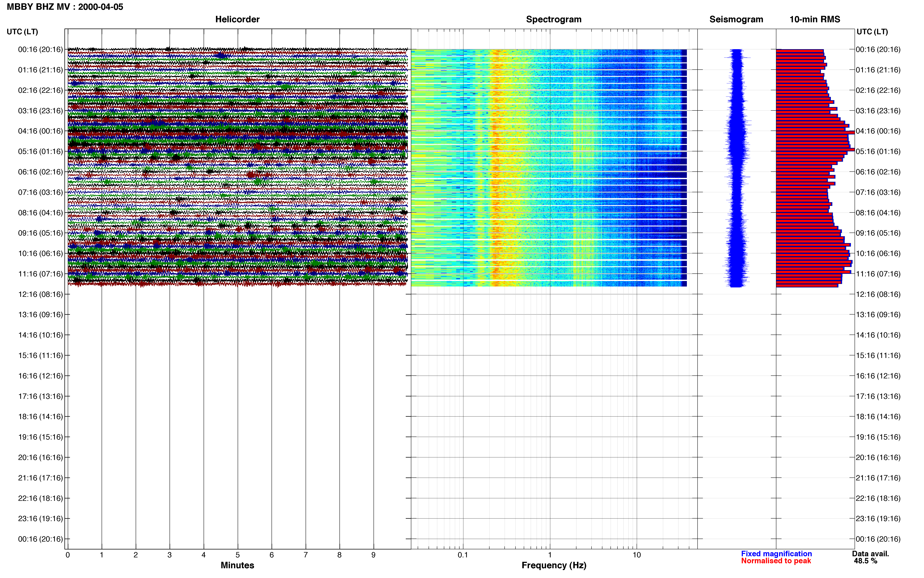
Task: Click the 0.1 frequency tick label
Action: coord(463,555)
